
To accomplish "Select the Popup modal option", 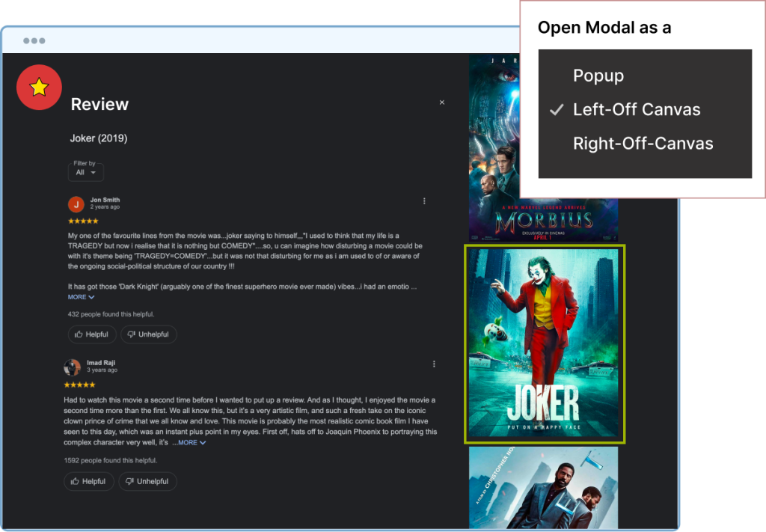I will 598,76.
